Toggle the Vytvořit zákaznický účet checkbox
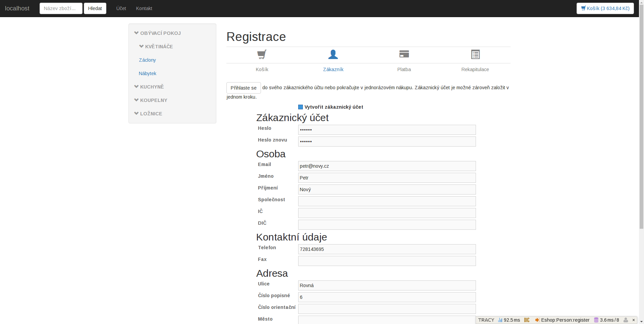This screenshot has height=324, width=644. (301, 107)
